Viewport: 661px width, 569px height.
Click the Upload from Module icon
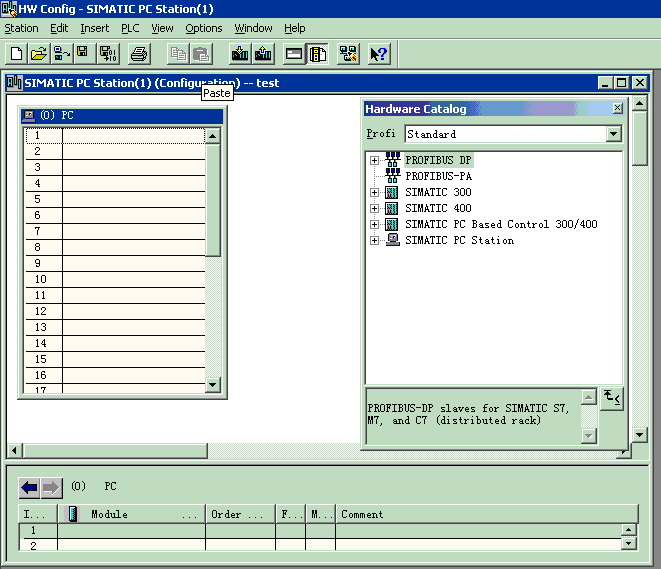click(263, 54)
